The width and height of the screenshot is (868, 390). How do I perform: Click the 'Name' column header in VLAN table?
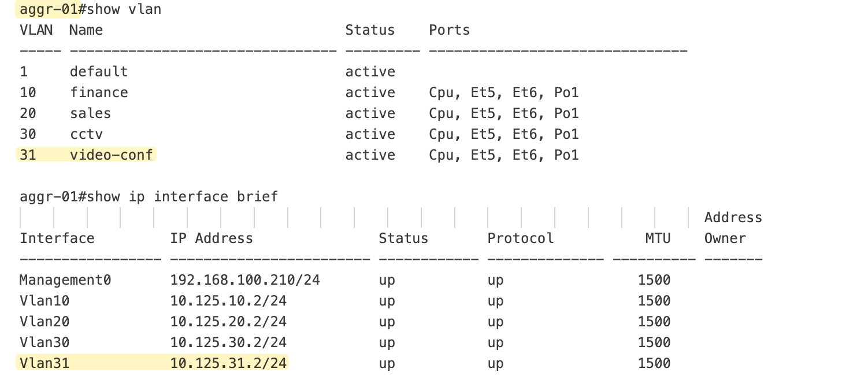click(86, 30)
